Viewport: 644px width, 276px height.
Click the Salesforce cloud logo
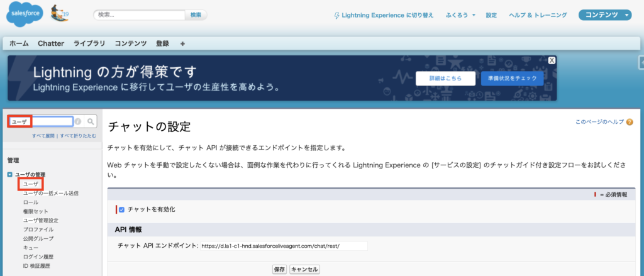25,15
